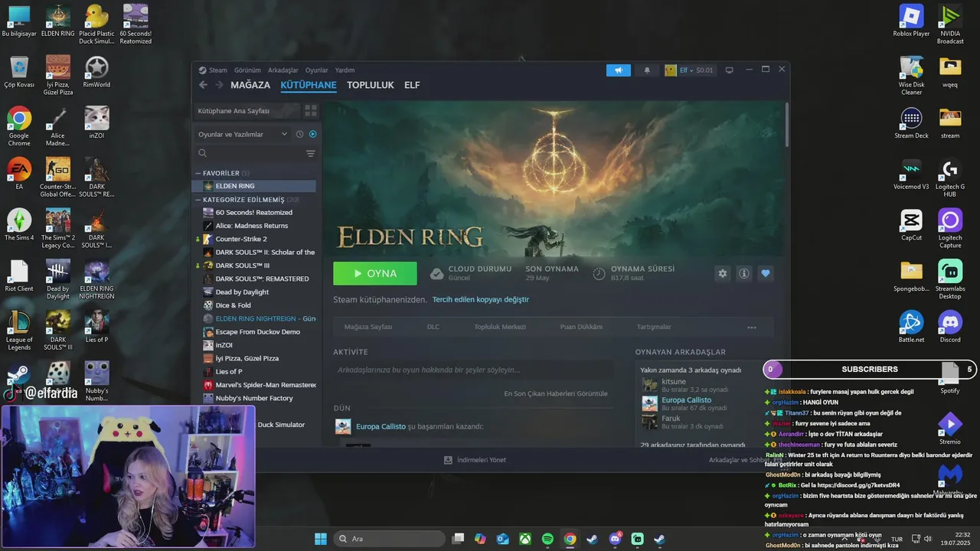Toggle the ready-to-play games filter

click(312, 134)
